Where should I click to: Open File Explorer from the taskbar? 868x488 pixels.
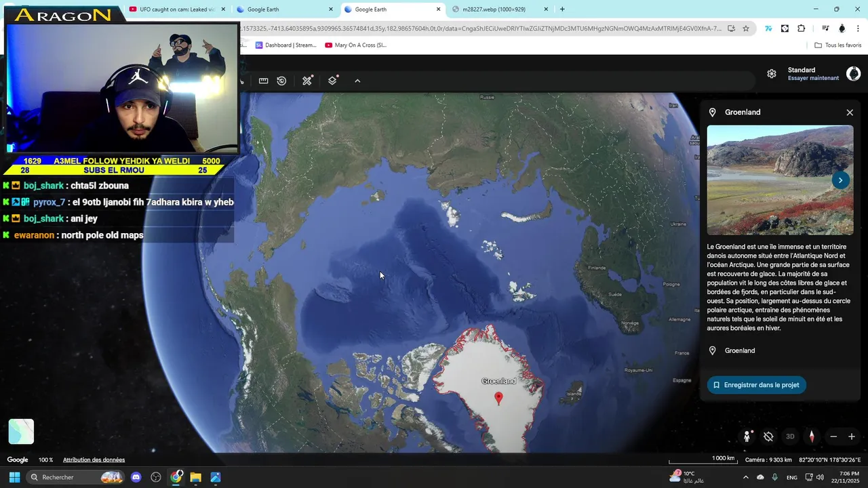pos(196,477)
